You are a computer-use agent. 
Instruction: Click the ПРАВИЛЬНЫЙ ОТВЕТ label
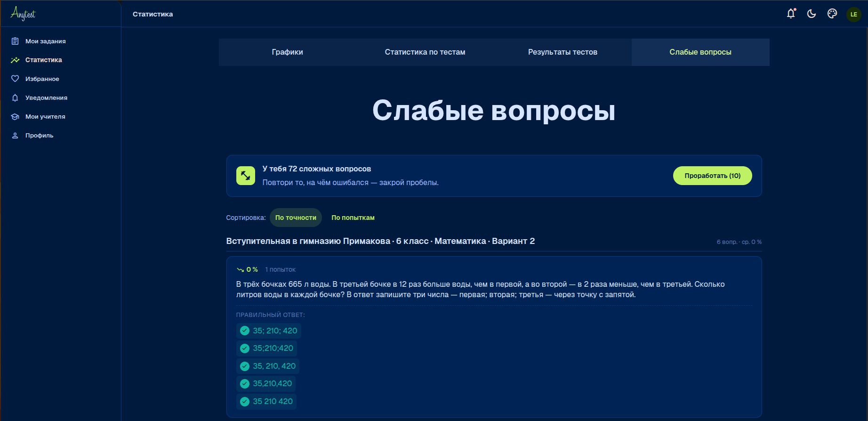point(271,315)
